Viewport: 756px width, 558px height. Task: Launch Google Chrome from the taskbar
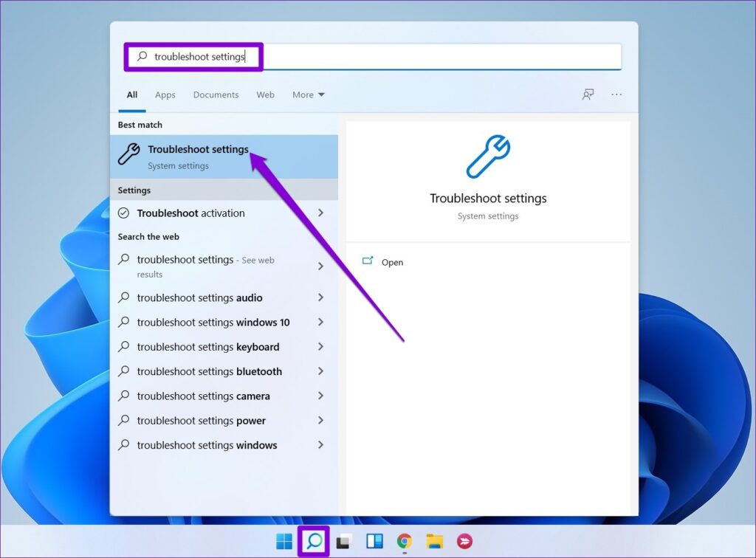tap(405, 541)
